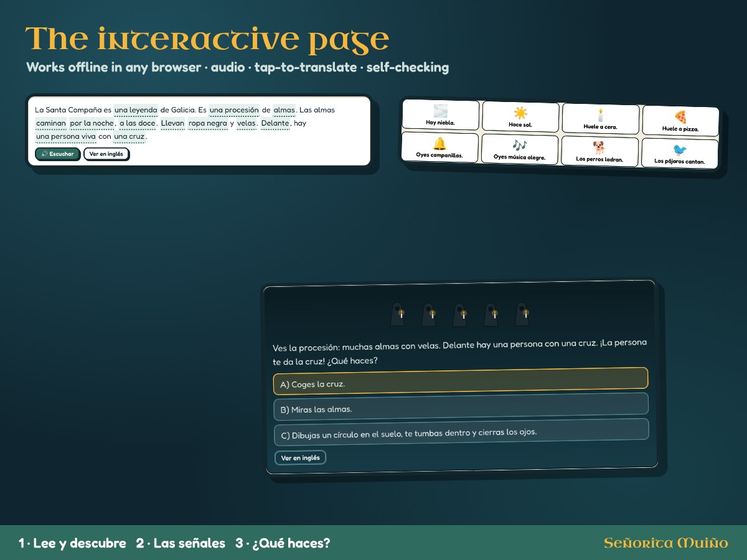The width and height of the screenshot is (747, 560).
Task: Tap the highlighted word Llevan
Action: click(172, 123)
